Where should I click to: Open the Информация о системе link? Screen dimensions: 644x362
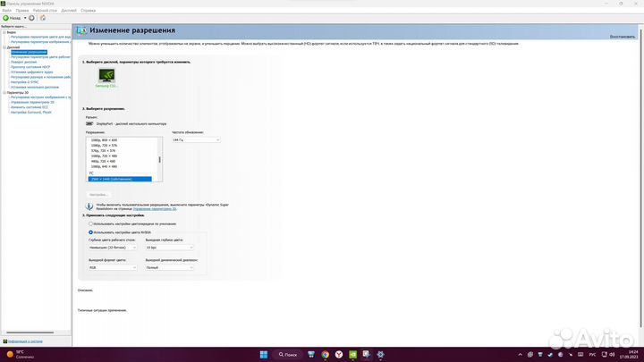pos(25,341)
